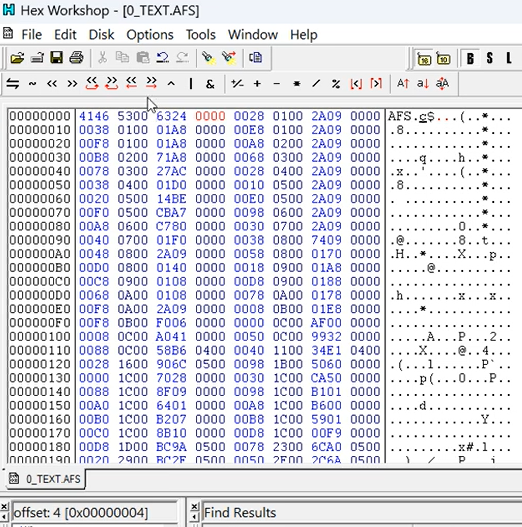Open the Edit menu
Image resolution: width=522 pixels, height=527 pixels.
point(65,35)
